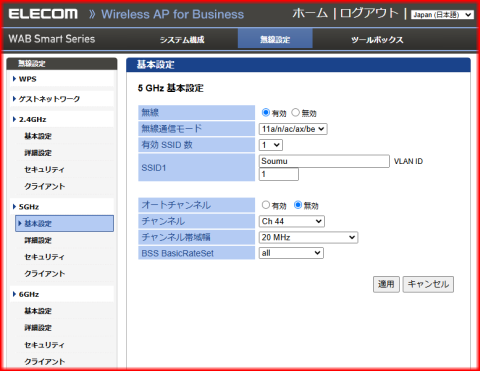Click the arrow next to 2.4GHz
This screenshot has height=371, width=480.
(x=14, y=119)
